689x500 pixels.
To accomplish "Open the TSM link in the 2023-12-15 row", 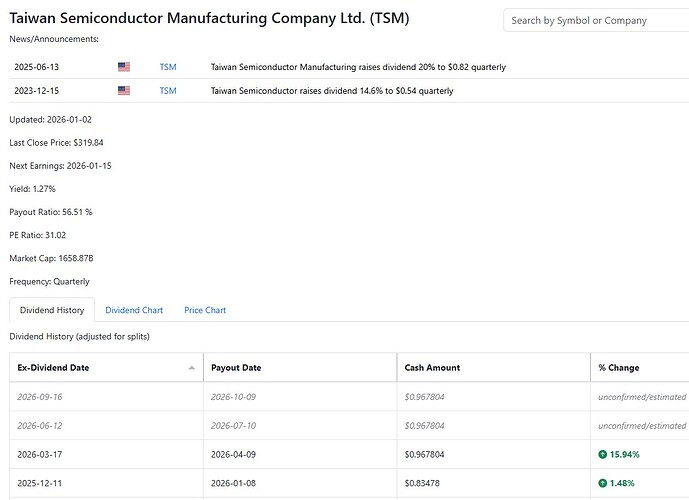I will click(167, 91).
